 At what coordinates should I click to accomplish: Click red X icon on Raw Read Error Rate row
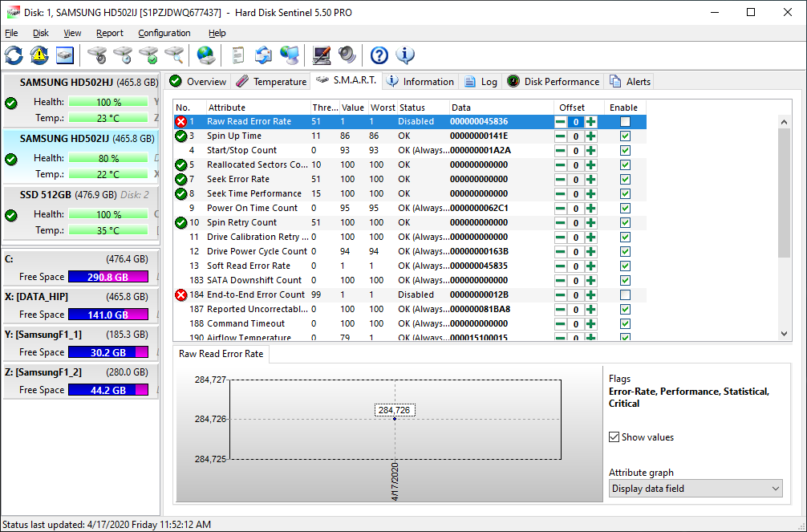coord(180,121)
